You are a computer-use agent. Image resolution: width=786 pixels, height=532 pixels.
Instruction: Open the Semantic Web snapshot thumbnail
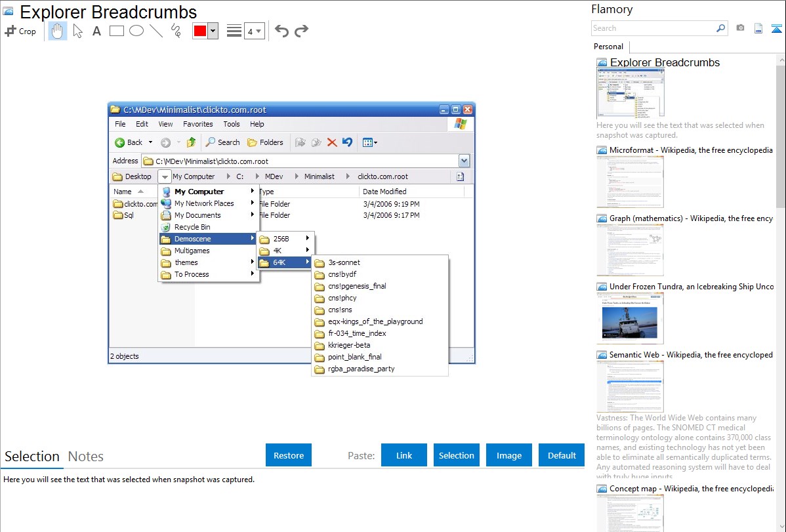[x=630, y=386]
